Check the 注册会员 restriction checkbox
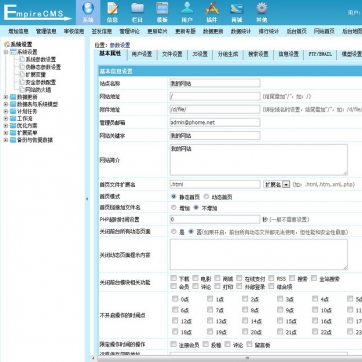Viewport: 362px width, 362px height. [173, 344]
